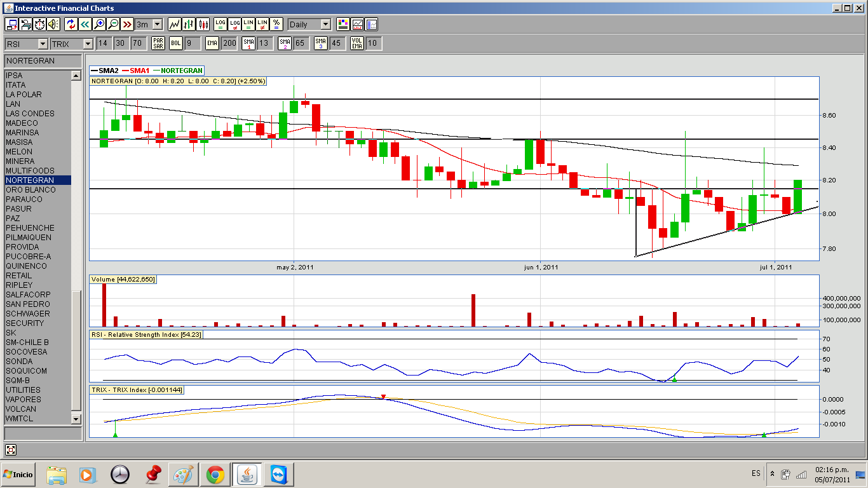Zoom in with the magnifier plus icon
868x488 pixels.
[99, 24]
